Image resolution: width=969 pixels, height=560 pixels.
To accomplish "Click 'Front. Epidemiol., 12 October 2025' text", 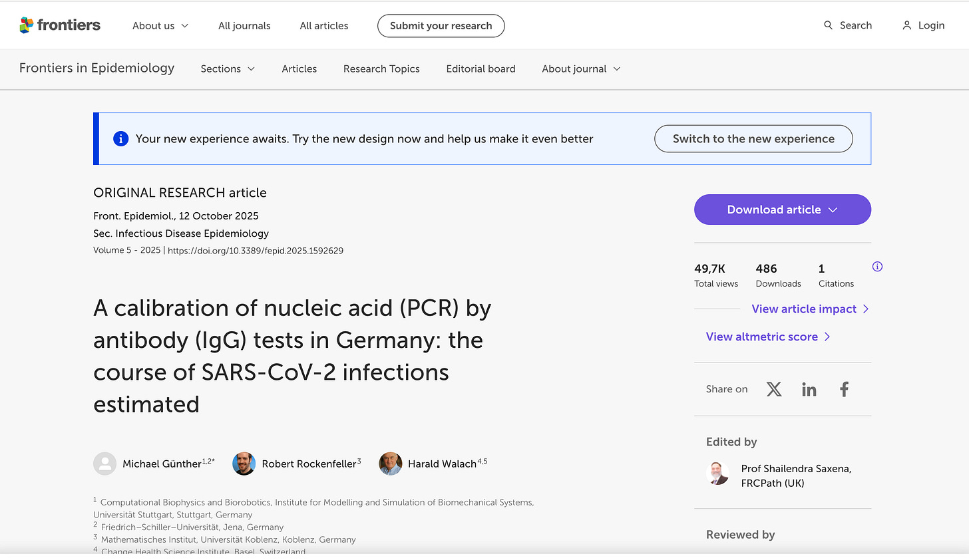I will 176,216.
